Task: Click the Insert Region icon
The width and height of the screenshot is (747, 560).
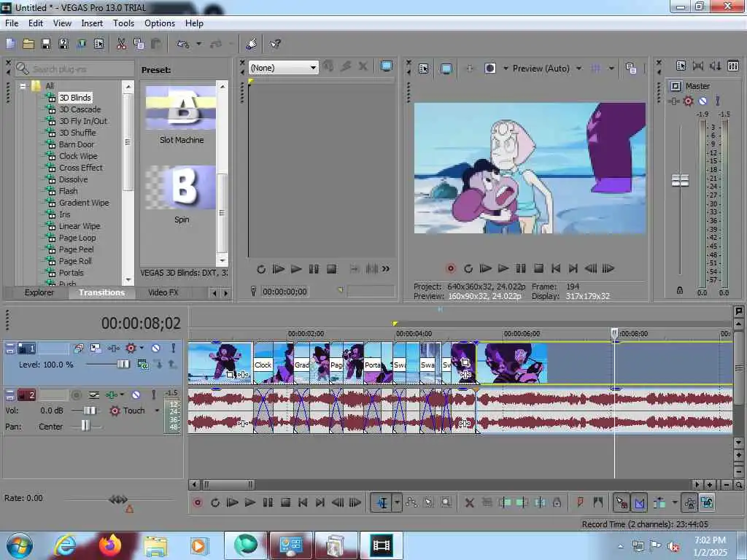Action: (598, 502)
